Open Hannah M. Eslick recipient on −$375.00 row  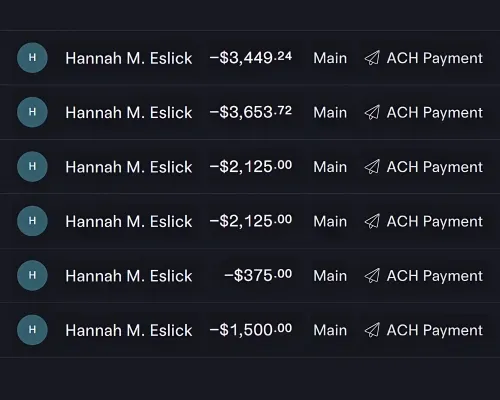129,276
